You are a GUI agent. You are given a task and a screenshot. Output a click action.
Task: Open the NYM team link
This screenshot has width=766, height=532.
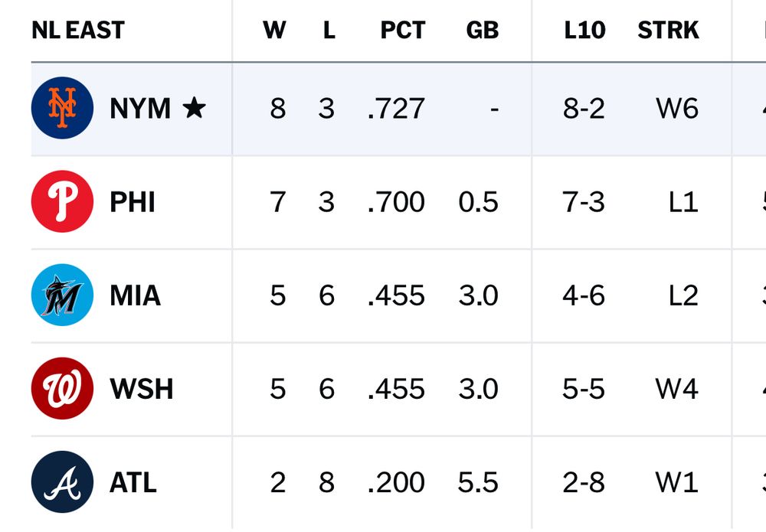pos(140,109)
